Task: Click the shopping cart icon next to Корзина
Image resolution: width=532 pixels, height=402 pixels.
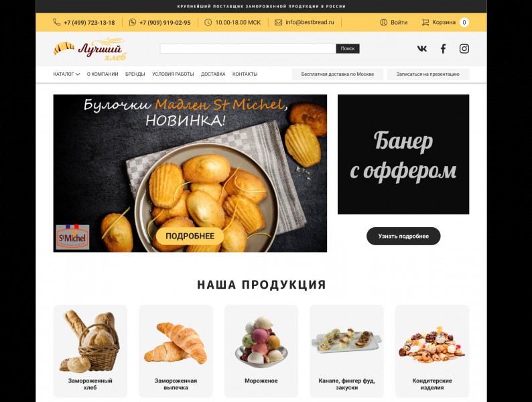Action: 425,22
